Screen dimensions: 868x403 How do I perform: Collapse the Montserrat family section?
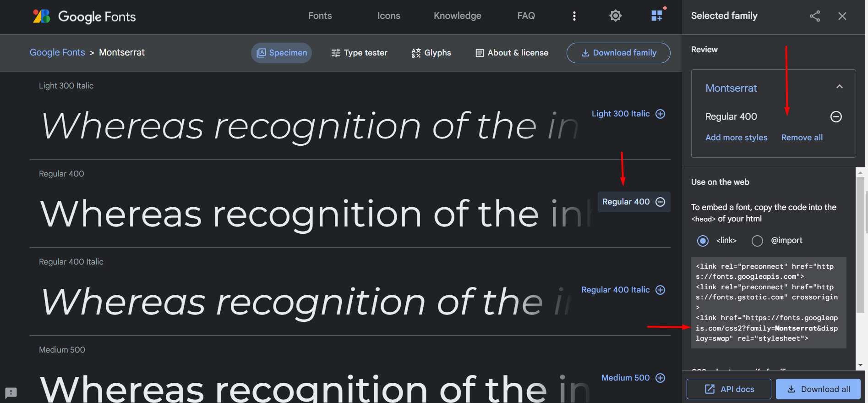pos(840,87)
